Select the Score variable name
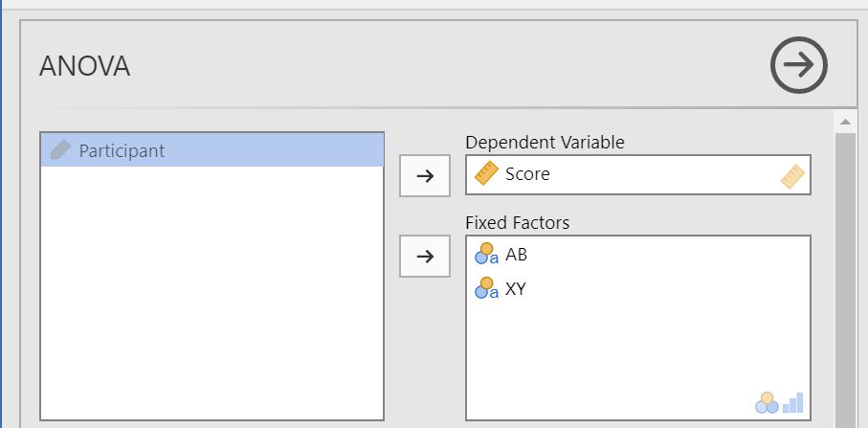The height and width of the screenshot is (428, 868). (x=527, y=174)
